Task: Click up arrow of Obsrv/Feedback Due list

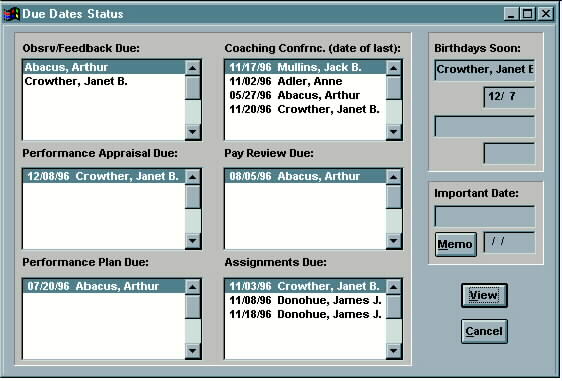Action: pos(193,68)
